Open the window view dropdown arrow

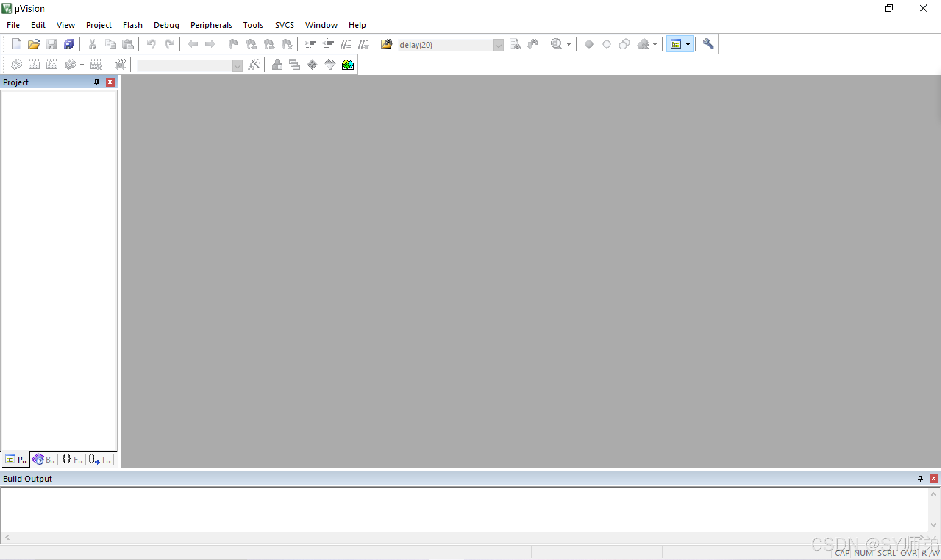(688, 44)
